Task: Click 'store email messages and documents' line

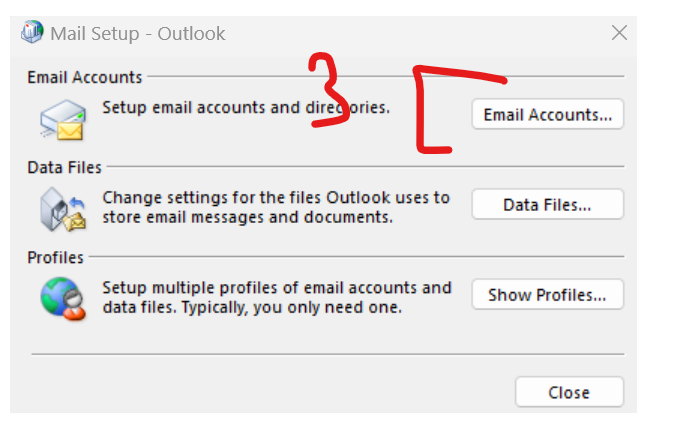Action: 248,217
